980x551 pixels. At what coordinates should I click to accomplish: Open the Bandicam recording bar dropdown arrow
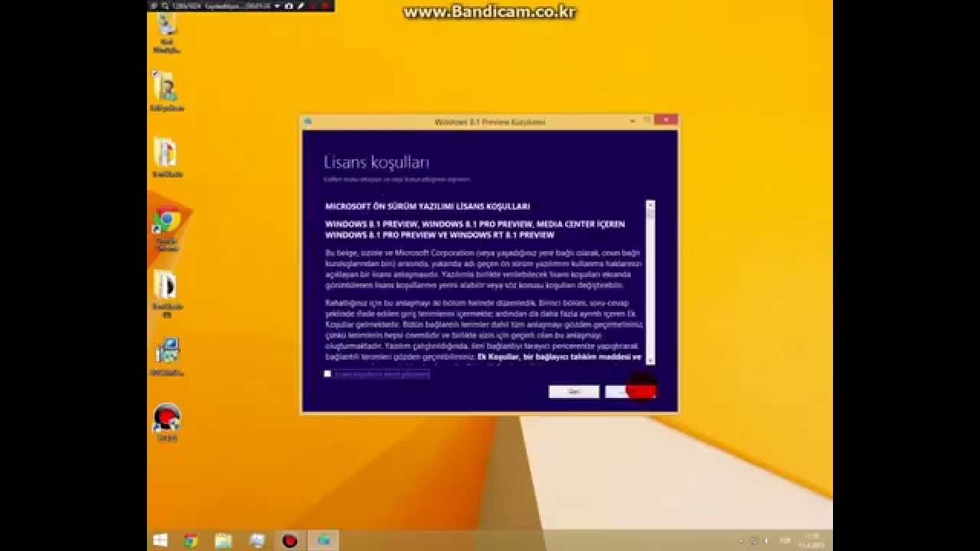(277, 6)
